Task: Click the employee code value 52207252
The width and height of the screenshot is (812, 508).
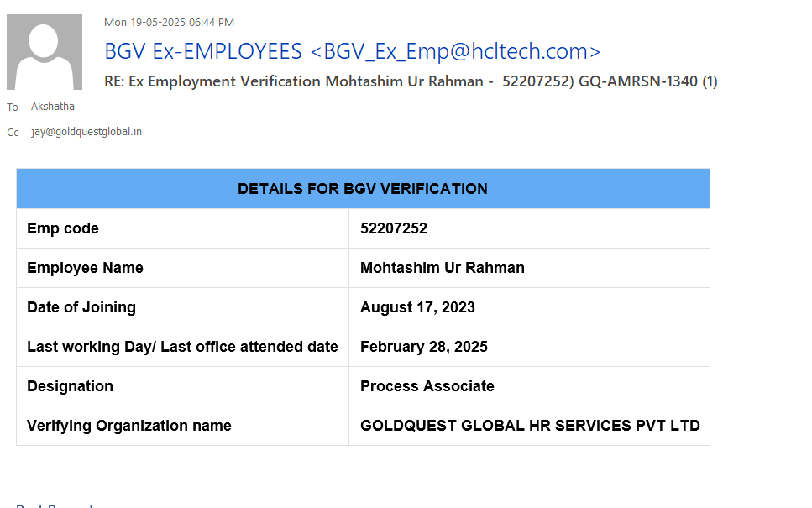Action: point(394,228)
